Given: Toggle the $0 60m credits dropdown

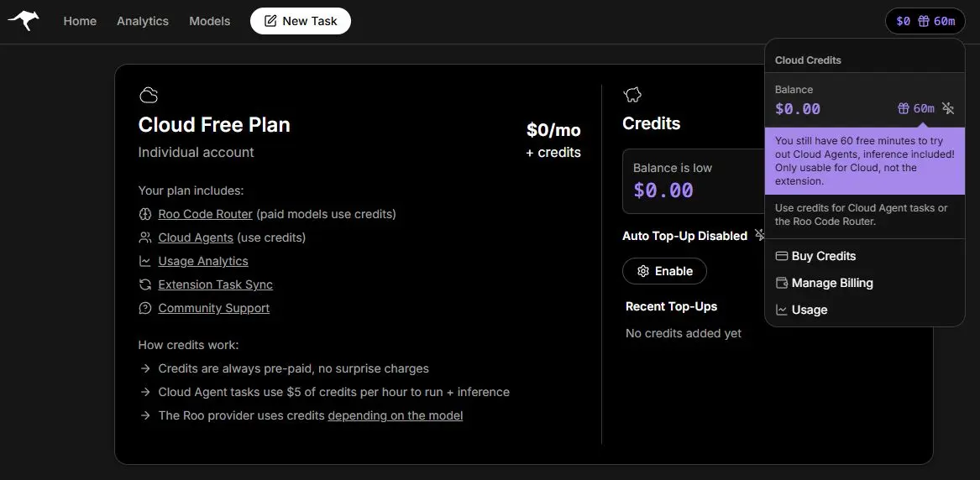Looking at the screenshot, I should click(925, 21).
